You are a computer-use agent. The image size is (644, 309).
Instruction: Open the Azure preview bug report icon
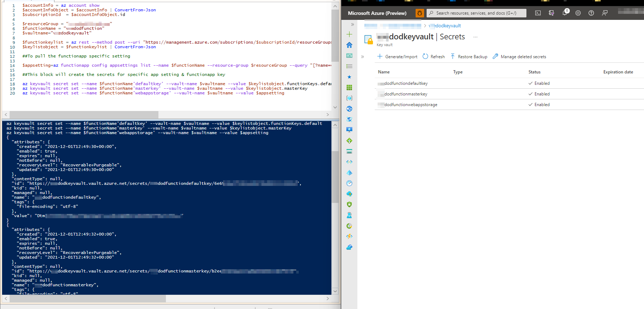[x=420, y=13]
